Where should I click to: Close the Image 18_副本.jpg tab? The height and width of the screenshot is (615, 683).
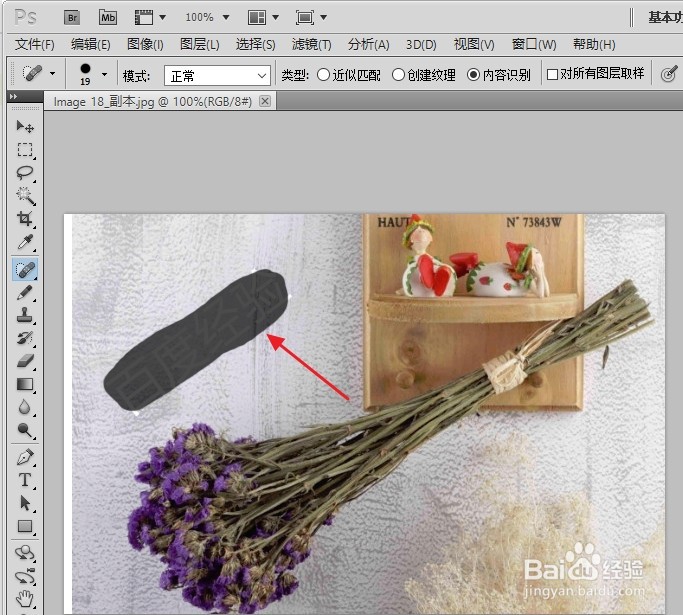click(264, 101)
